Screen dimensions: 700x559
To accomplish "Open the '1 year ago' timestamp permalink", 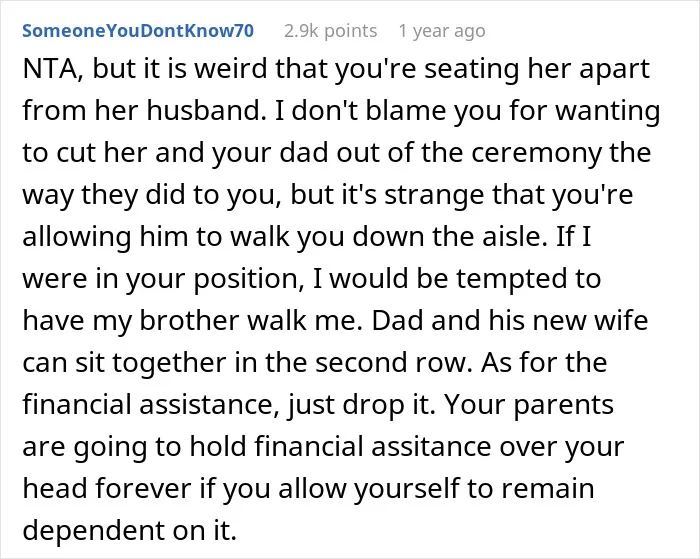I will pyautogui.click(x=442, y=31).
